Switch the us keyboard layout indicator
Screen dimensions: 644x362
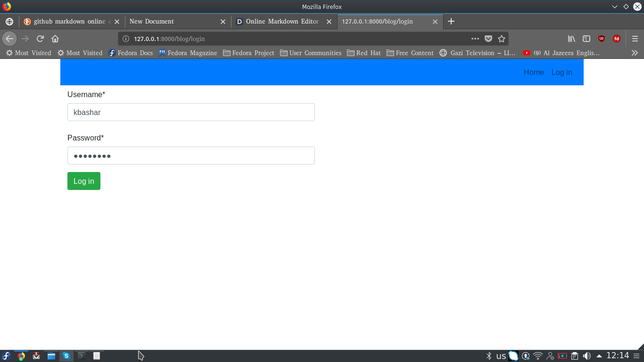coord(501,356)
